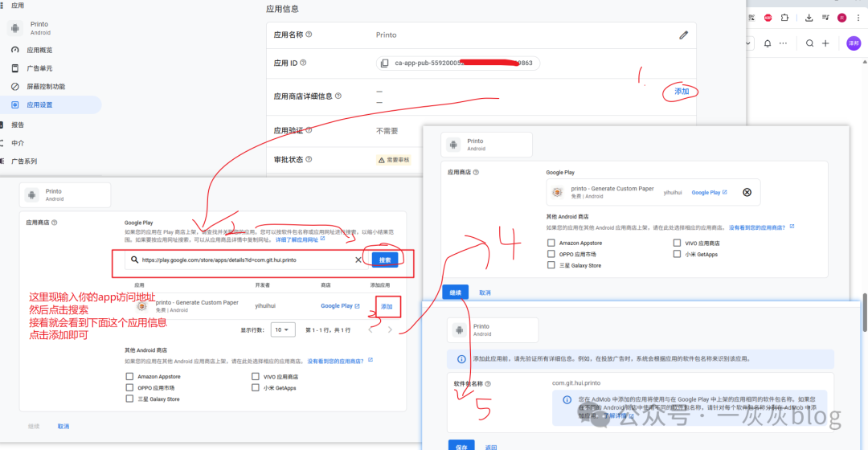
Task: Click 添加 link for app store details
Action: click(x=682, y=92)
